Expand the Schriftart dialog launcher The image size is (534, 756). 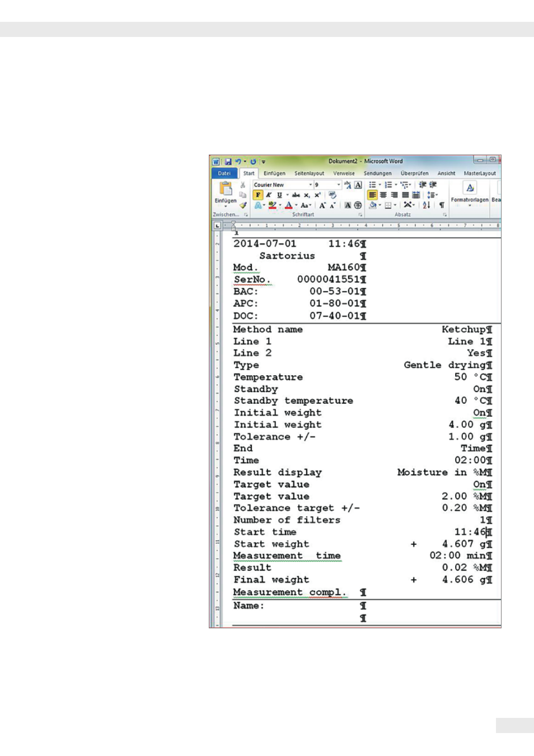[360, 214]
